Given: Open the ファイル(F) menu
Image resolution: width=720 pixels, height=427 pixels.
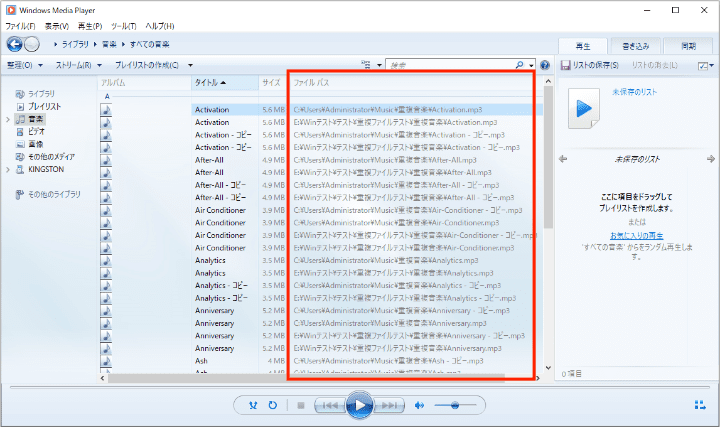Looking at the screenshot, I should tap(20, 26).
